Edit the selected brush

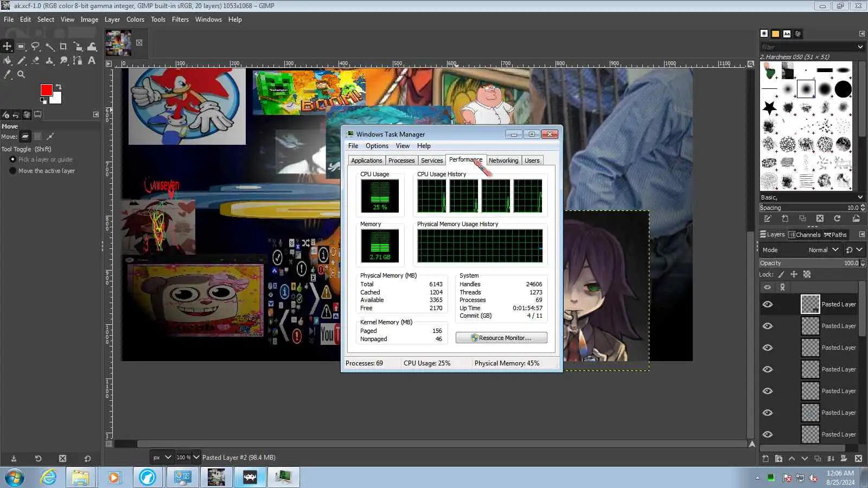[768, 219]
